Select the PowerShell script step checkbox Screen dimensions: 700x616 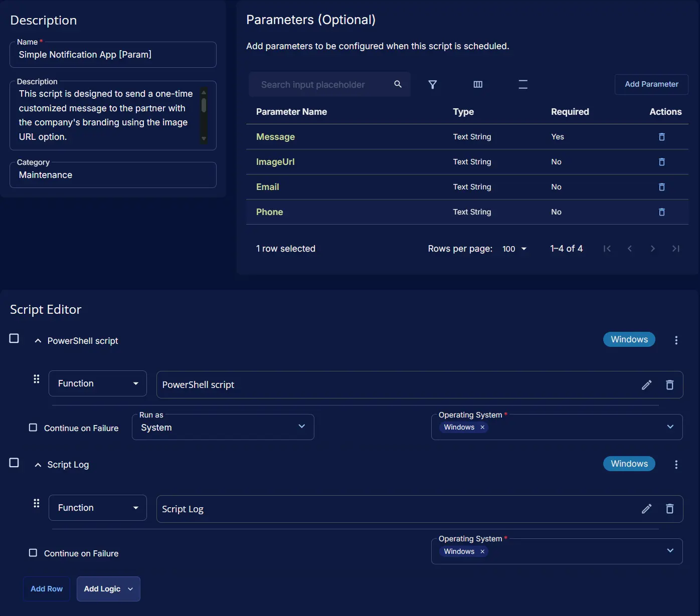click(x=14, y=338)
